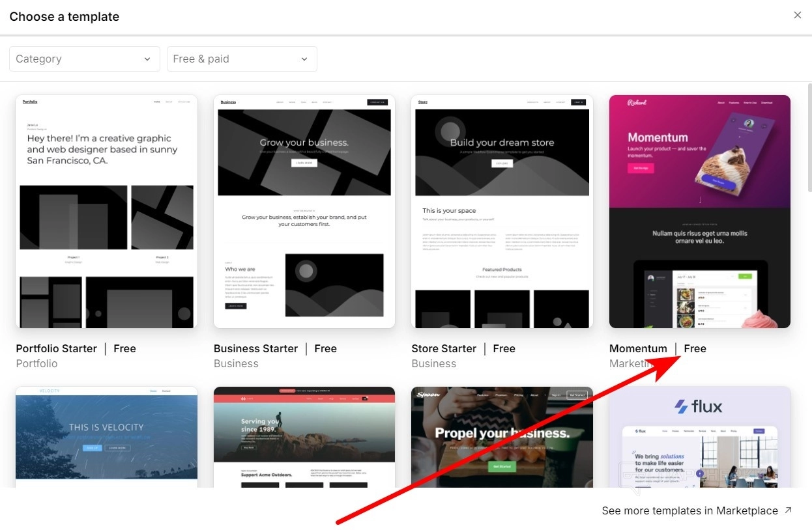Click the chevron arrow in Category dropdown

(147, 59)
